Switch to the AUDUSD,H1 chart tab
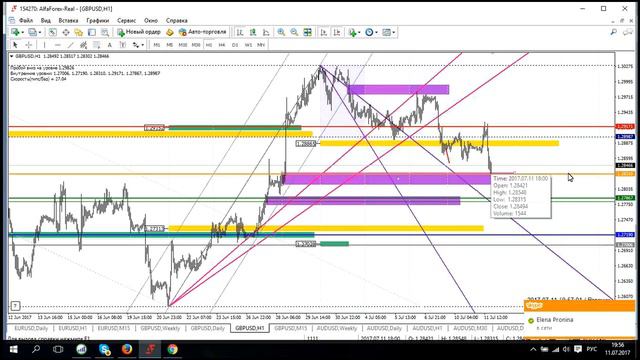 click(x=427, y=328)
